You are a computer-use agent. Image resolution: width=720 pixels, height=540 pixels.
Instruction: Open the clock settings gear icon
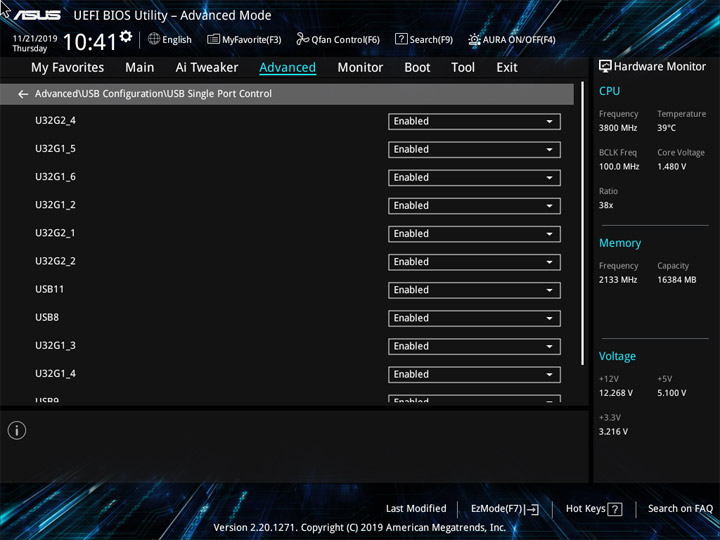[126, 36]
